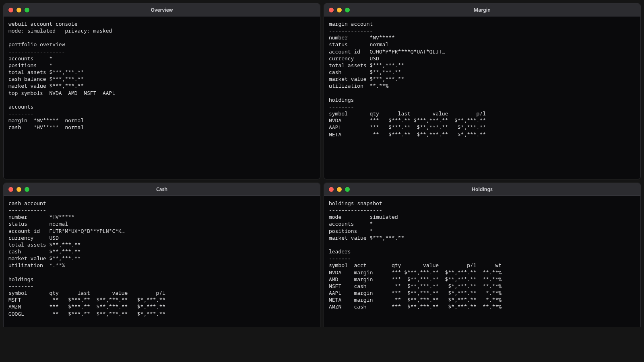644x362 pixels.
Task: Click 'value' column header in Cash holdings
Action: tap(120, 293)
